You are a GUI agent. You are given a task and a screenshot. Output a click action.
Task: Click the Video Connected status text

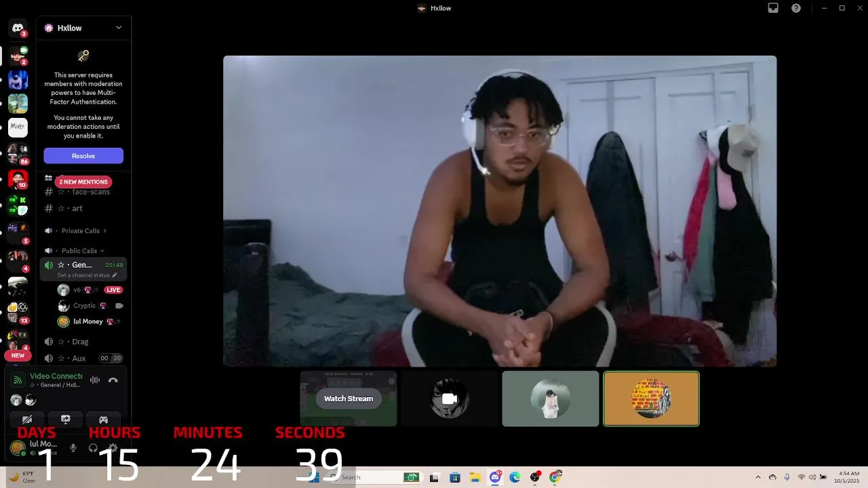[x=56, y=376]
